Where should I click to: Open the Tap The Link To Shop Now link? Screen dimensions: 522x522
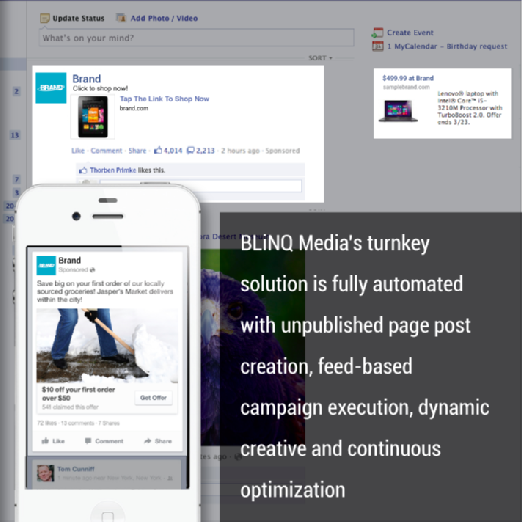point(164,99)
